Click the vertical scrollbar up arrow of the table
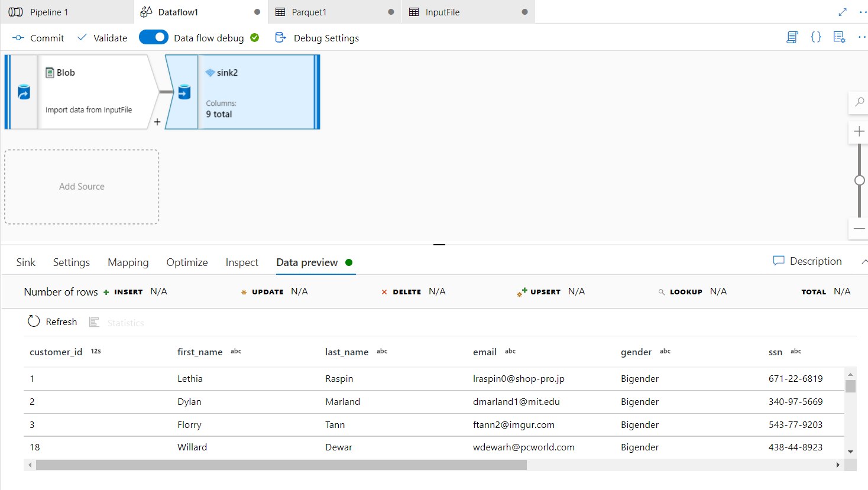The height and width of the screenshot is (490, 868). 850,374
